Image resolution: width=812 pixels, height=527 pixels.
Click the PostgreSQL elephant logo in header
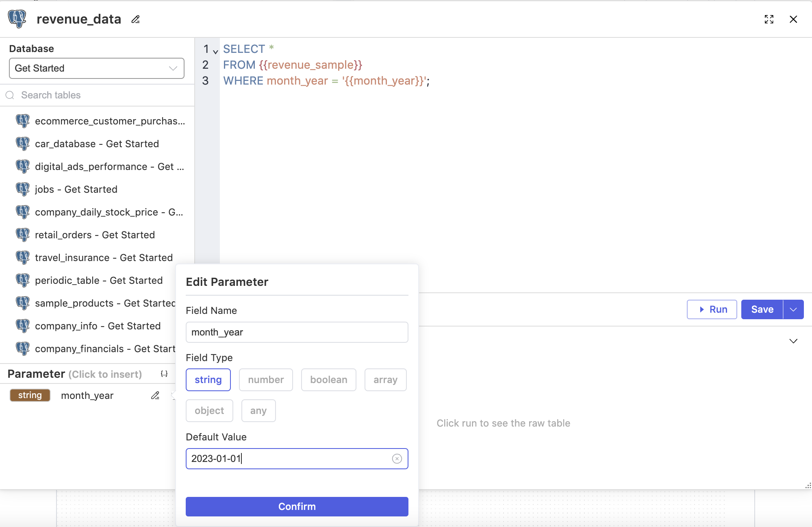click(17, 19)
